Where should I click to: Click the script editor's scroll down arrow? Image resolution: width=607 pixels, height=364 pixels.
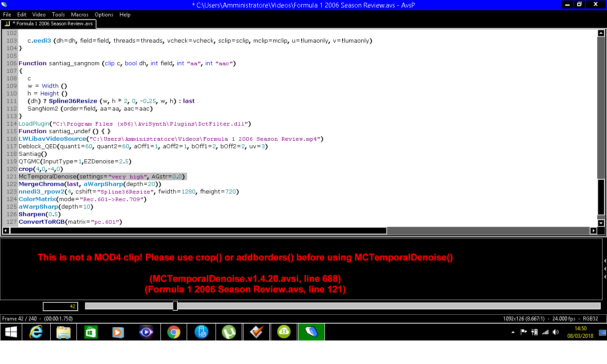(x=601, y=223)
